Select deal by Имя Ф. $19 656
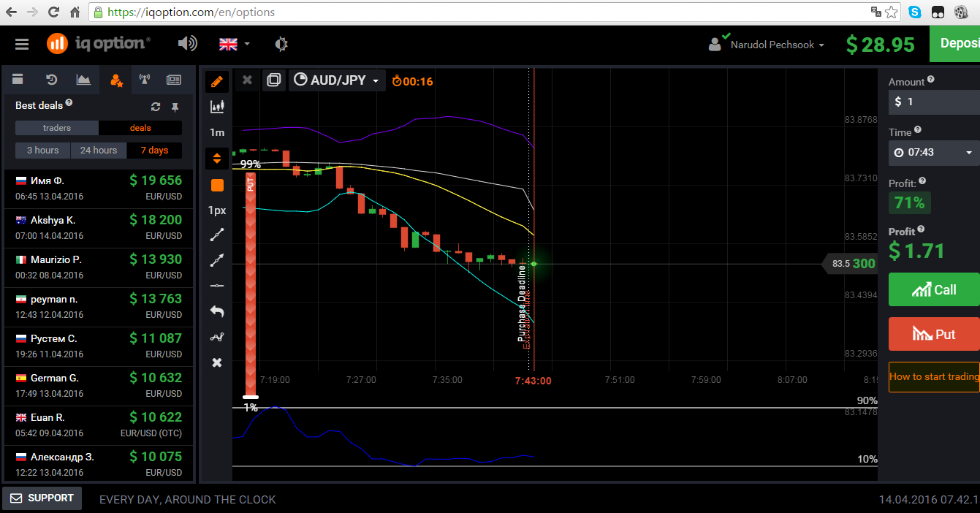Viewport: 980px width, 513px height. [99, 189]
